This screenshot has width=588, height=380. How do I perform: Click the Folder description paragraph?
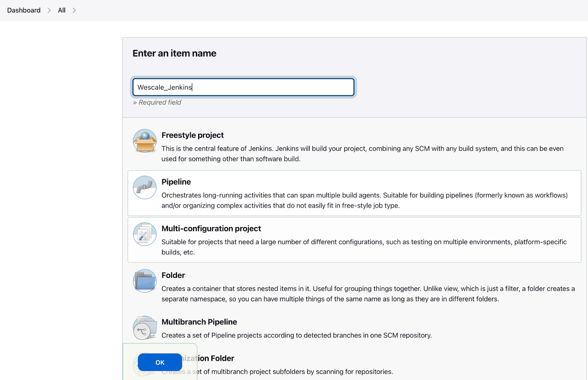(368, 294)
